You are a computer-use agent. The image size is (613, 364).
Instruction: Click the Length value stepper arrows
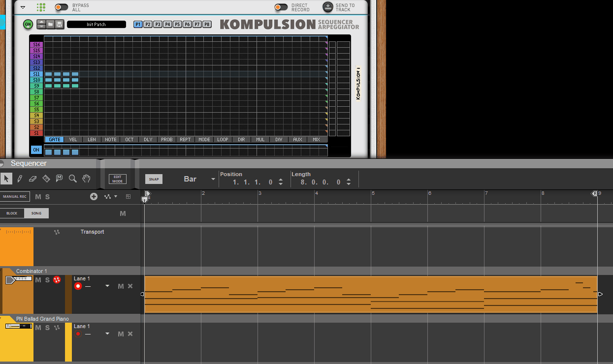coord(349,182)
